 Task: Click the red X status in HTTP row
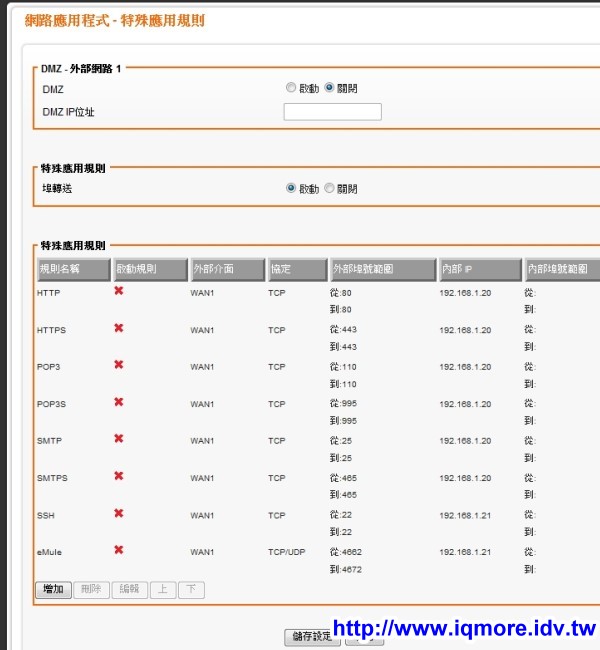(x=119, y=291)
